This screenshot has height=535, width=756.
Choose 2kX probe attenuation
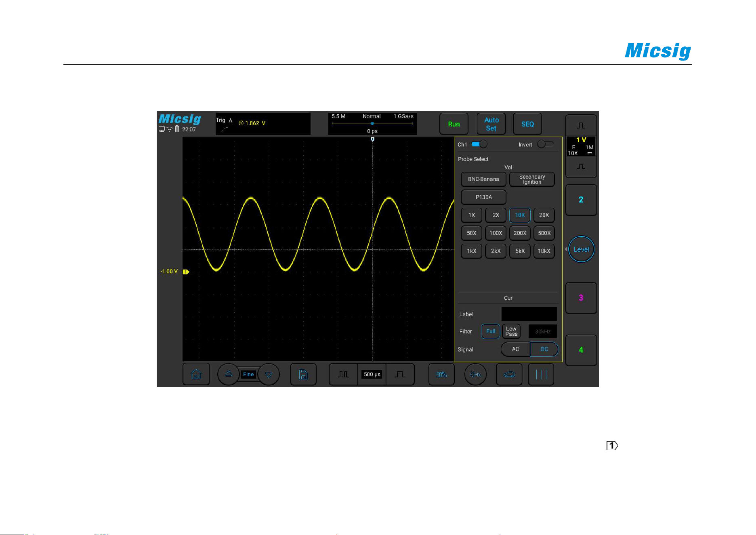pos(496,251)
